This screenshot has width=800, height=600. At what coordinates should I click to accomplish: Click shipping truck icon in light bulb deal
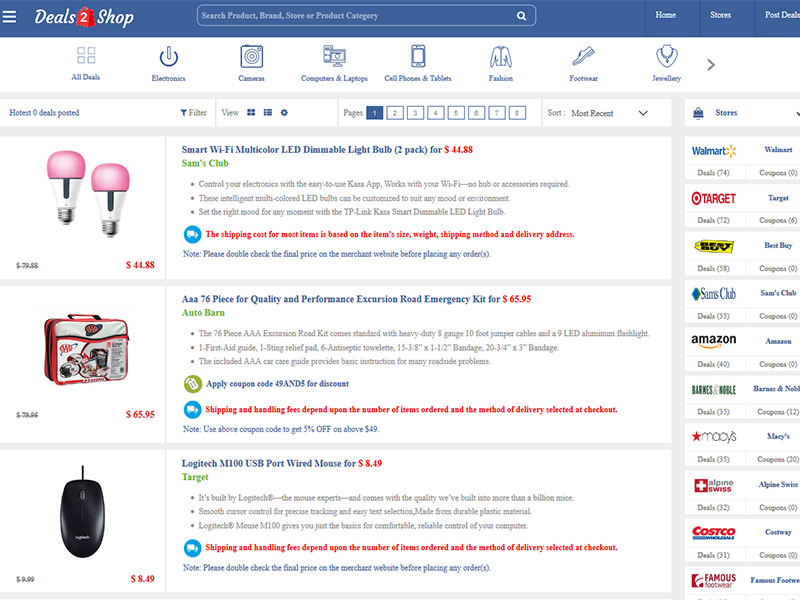[192, 235]
